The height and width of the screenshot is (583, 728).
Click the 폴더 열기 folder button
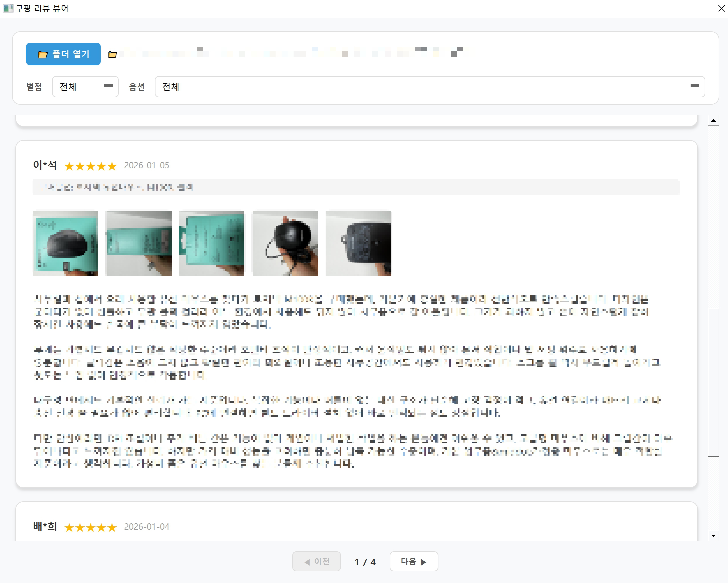pos(63,54)
